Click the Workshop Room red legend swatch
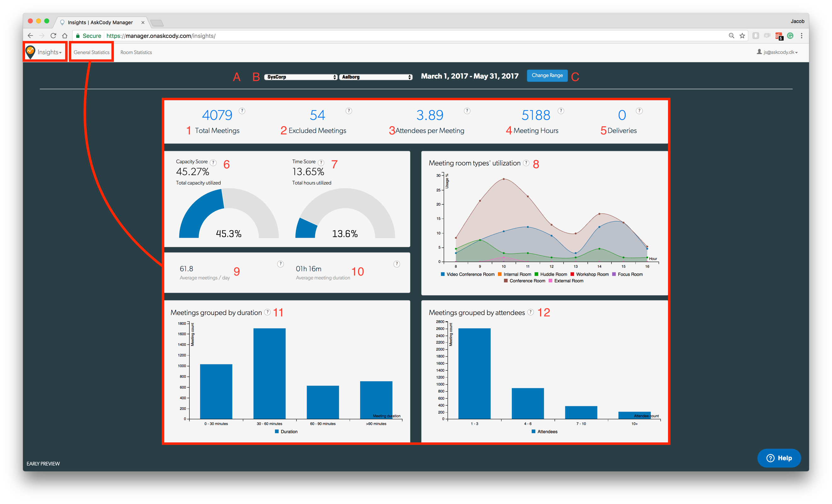Image resolution: width=832 pixels, height=504 pixels. click(x=572, y=274)
